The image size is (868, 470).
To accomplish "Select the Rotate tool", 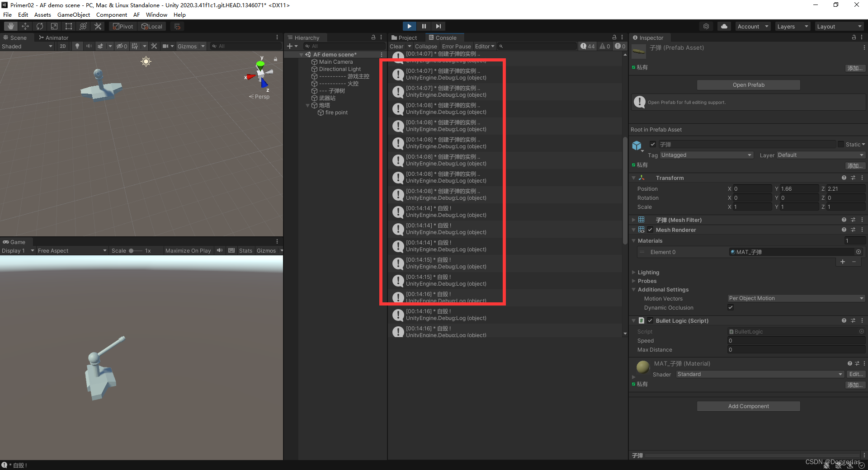I will point(40,26).
